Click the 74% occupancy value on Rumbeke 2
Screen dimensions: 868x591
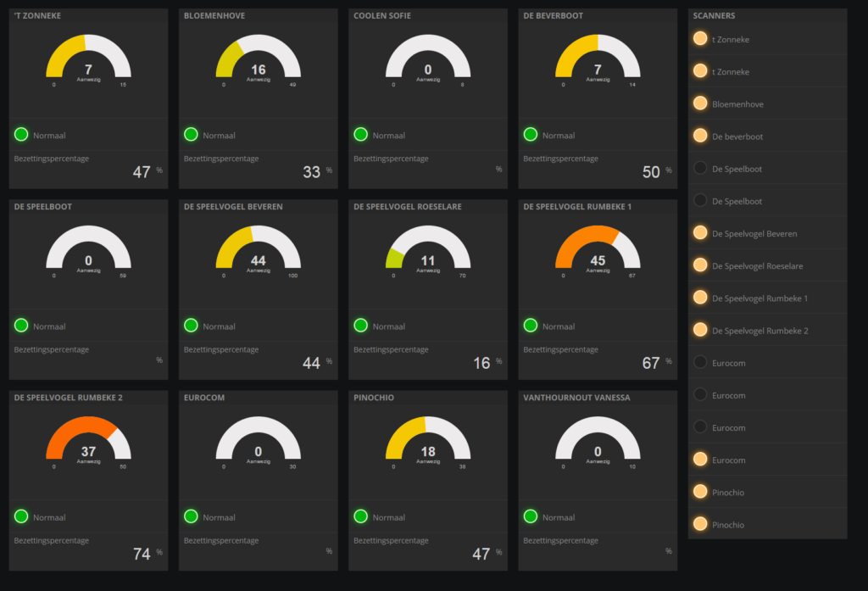142,553
